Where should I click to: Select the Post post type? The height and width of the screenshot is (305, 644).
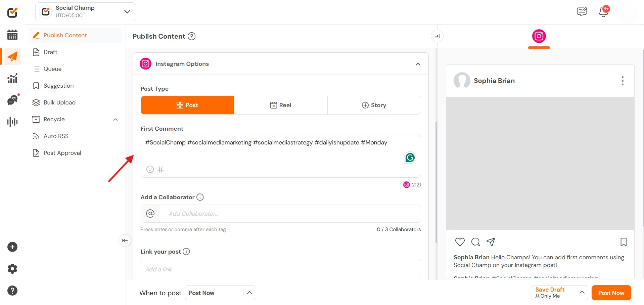tap(187, 105)
